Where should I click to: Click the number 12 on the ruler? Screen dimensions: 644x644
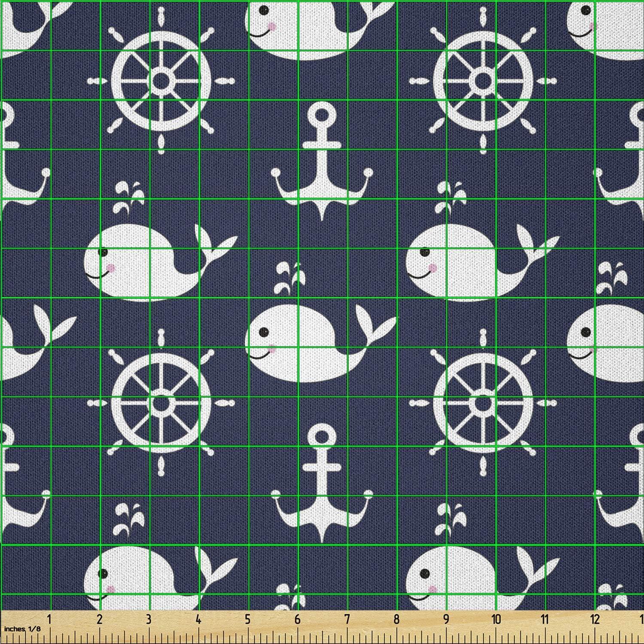595,620
